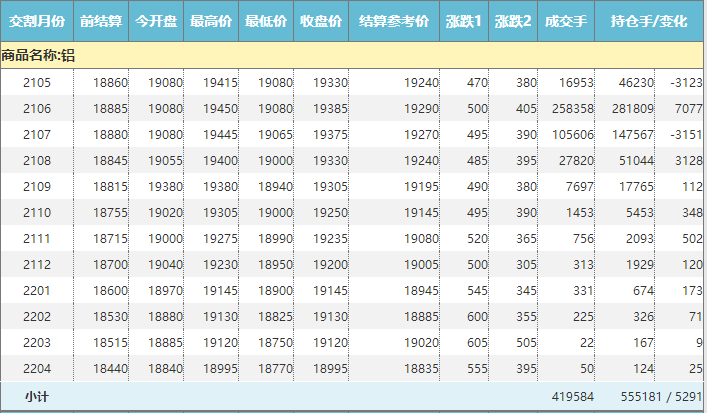Click the 小计 subtotal label

(x=37, y=397)
